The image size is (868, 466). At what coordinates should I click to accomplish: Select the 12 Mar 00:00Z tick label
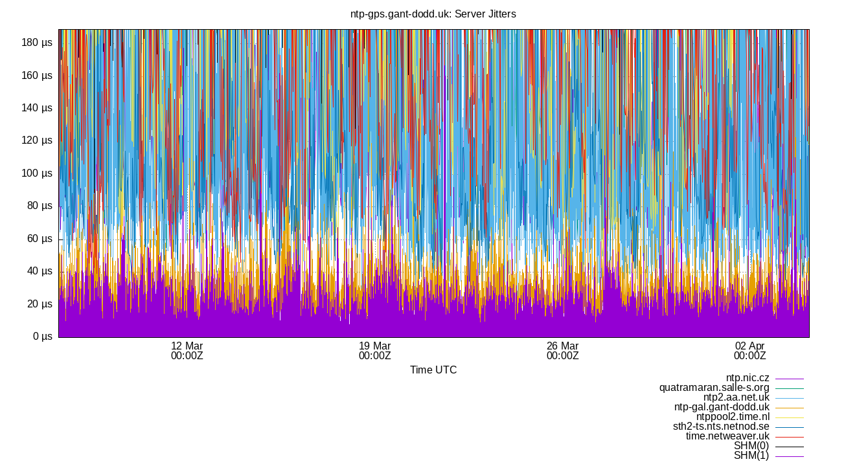187,350
